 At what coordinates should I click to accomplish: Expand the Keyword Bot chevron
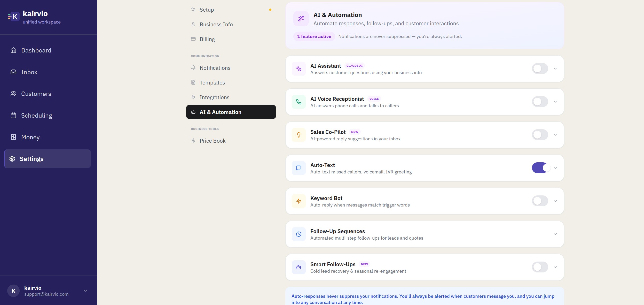coord(555,201)
